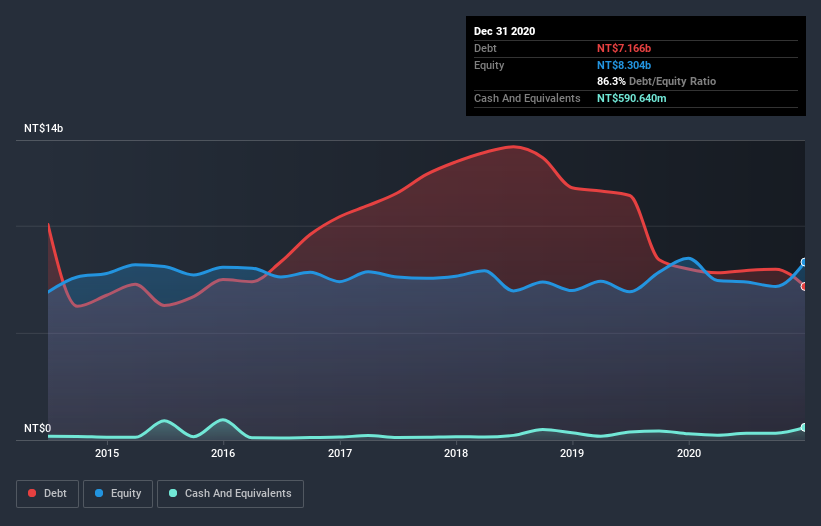This screenshot has height=526, width=821.
Task: Toggle the Debt legend series
Action: click(x=47, y=494)
